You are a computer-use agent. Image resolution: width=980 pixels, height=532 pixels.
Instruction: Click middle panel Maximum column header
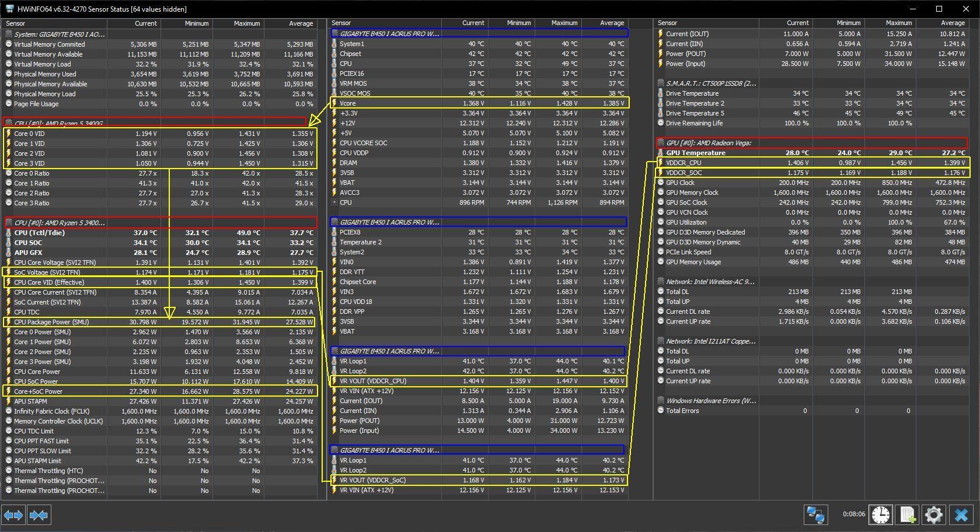pos(558,23)
